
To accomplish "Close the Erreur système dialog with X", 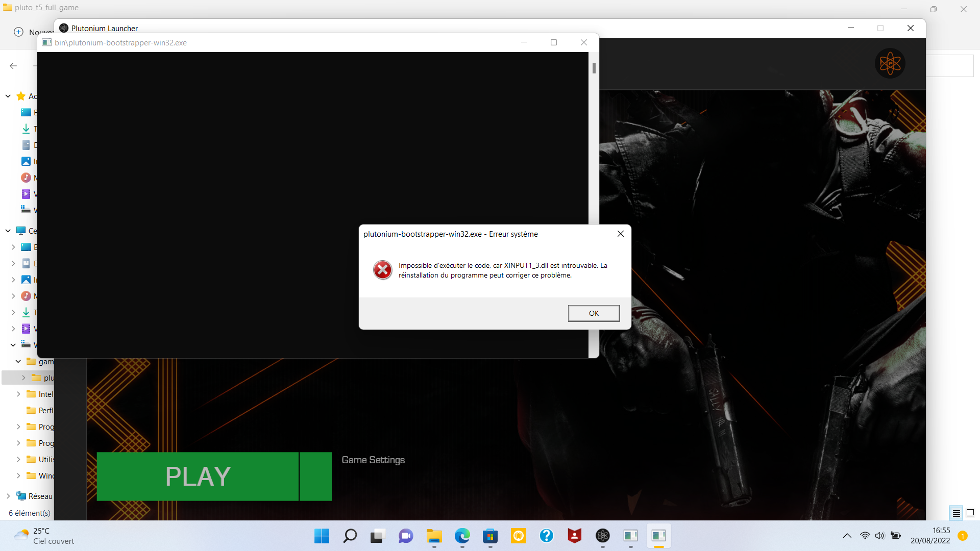I will click(x=621, y=234).
